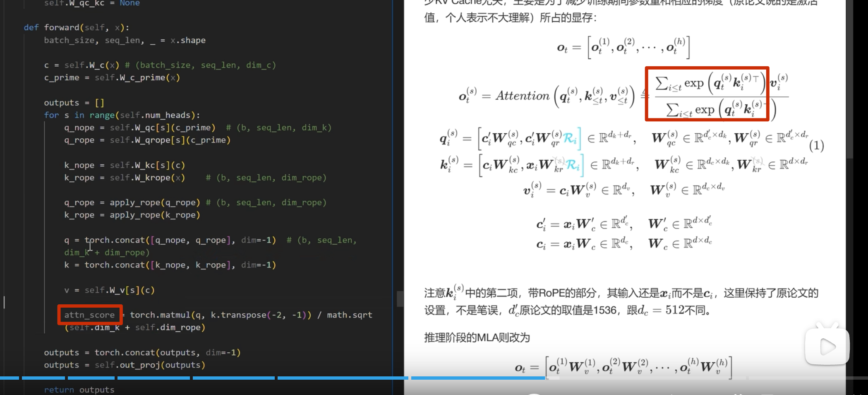Click the red-boxed attn_score variable
This screenshot has width=868, height=395.
(90, 315)
